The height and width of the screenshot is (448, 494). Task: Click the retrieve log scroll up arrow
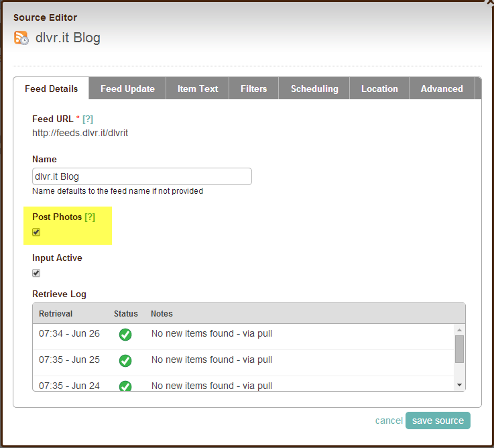[459, 330]
